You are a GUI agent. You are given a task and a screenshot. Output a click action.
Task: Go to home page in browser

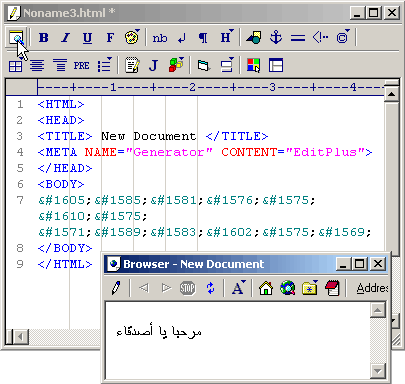[266, 288]
